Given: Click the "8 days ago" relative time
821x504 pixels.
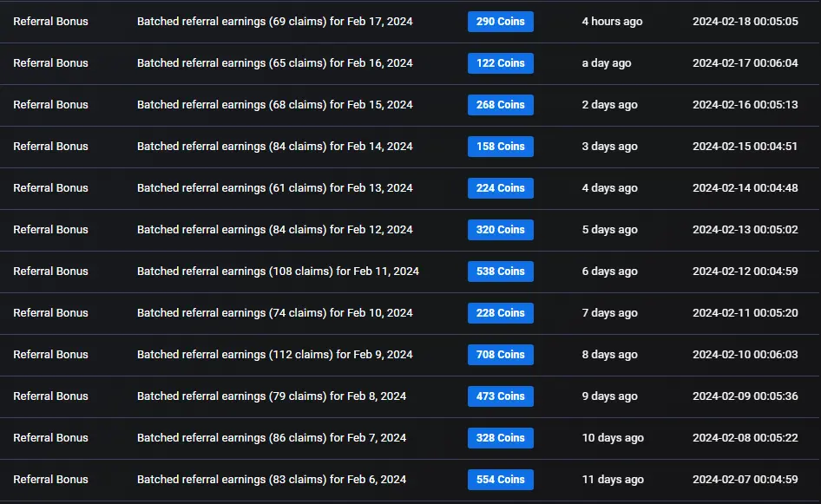Looking at the screenshot, I should point(609,354).
